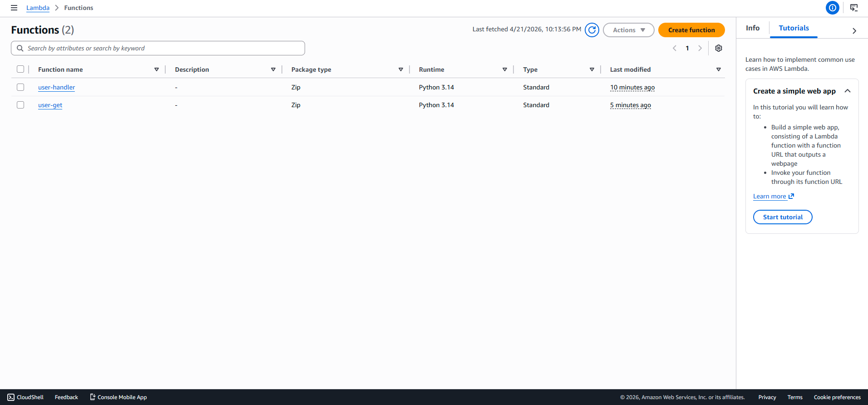
Task: Click Zip in user-get row
Action: (x=296, y=105)
